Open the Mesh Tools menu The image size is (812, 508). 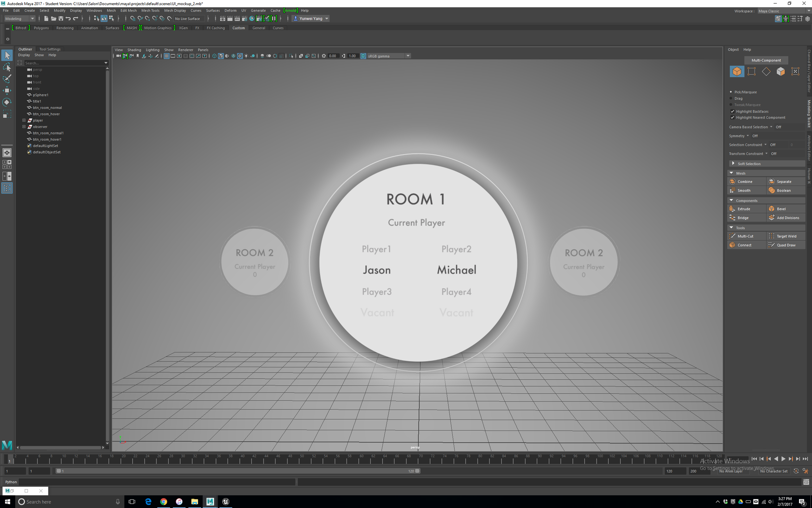pos(150,10)
